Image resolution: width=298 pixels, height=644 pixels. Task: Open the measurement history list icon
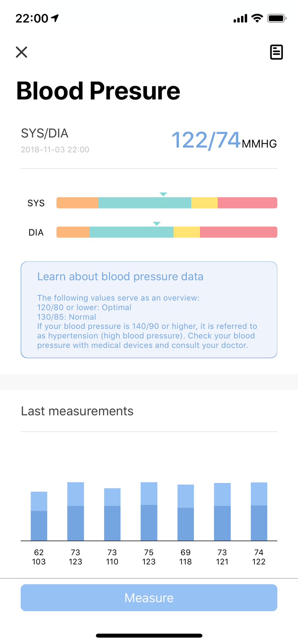(x=276, y=52)
